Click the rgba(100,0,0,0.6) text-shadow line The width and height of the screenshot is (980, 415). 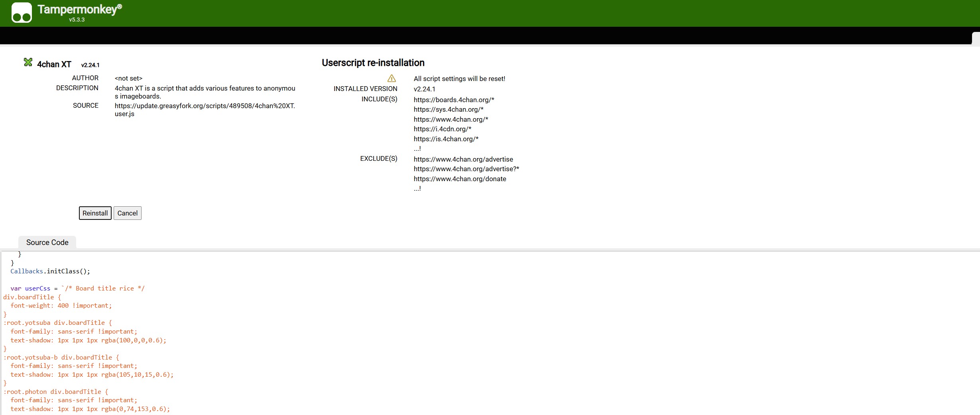88,340
